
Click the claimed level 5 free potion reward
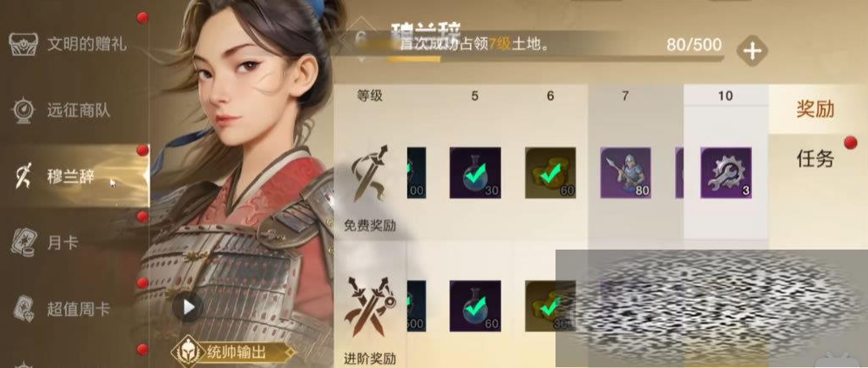pos(475,173)
